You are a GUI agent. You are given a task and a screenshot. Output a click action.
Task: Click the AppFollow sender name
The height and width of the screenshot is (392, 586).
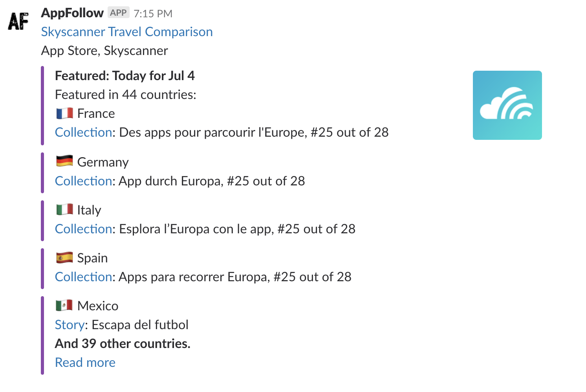72,13
